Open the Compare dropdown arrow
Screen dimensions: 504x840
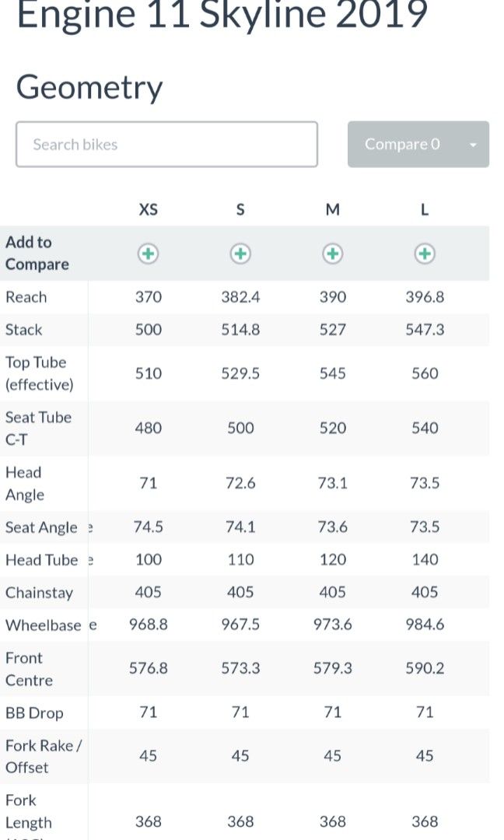tap(473, 145)
